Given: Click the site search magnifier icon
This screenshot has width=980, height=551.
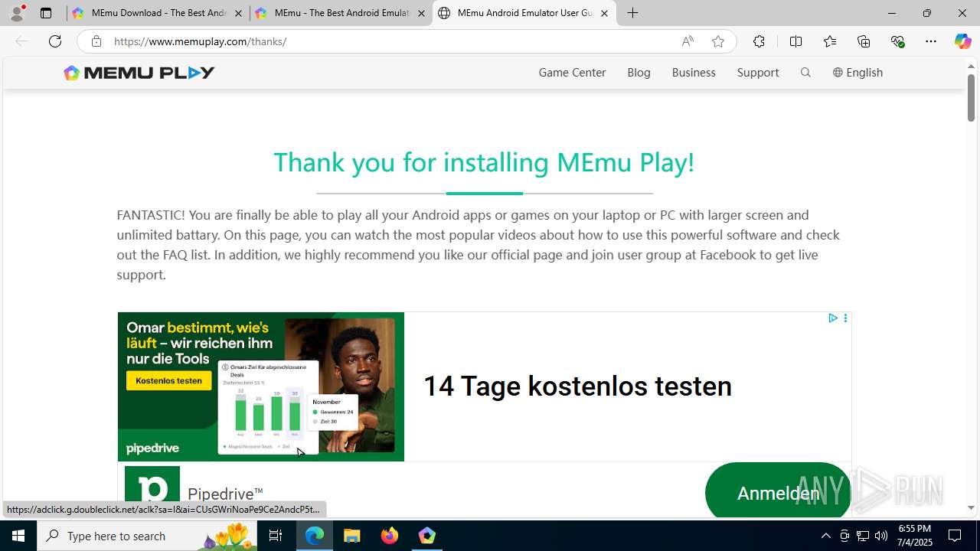Looking at the screenshot, I should tap(805, 73).
